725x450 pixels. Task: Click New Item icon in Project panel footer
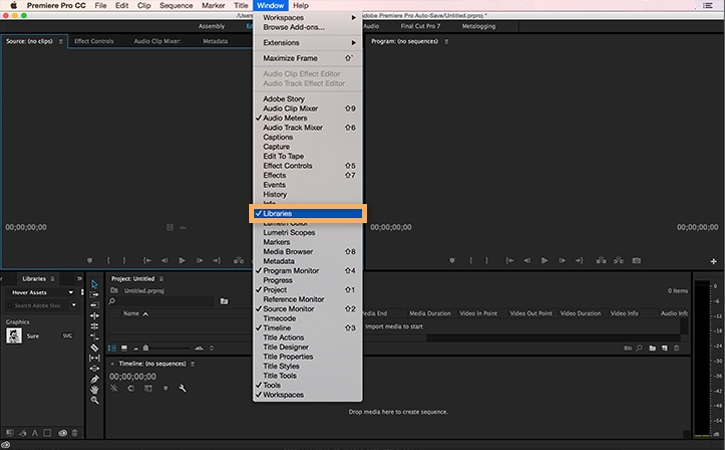coord(664,348)
